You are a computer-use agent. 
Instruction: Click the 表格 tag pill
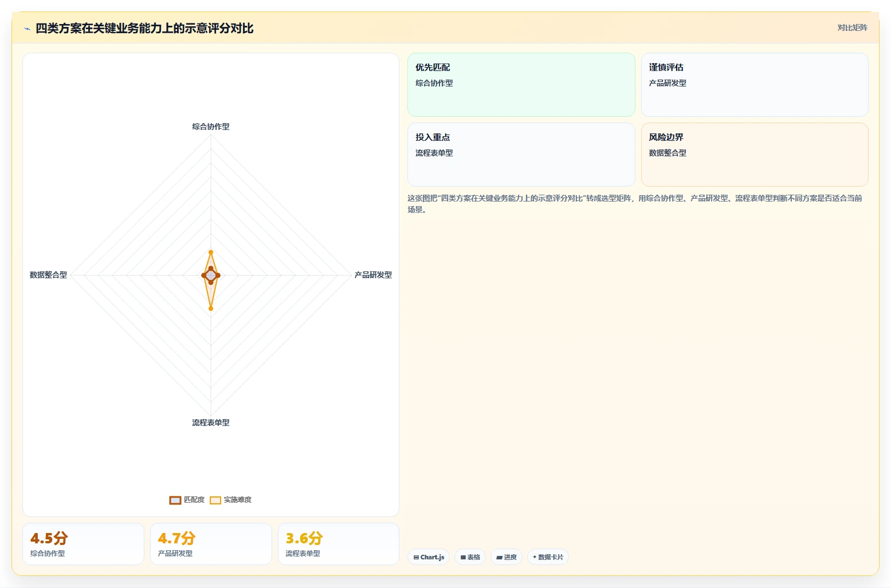[470, 557]
